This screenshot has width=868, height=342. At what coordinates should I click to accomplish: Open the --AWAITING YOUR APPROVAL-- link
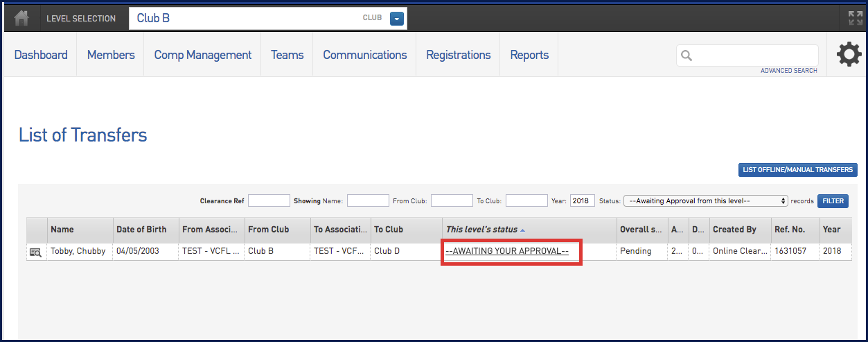507,251
